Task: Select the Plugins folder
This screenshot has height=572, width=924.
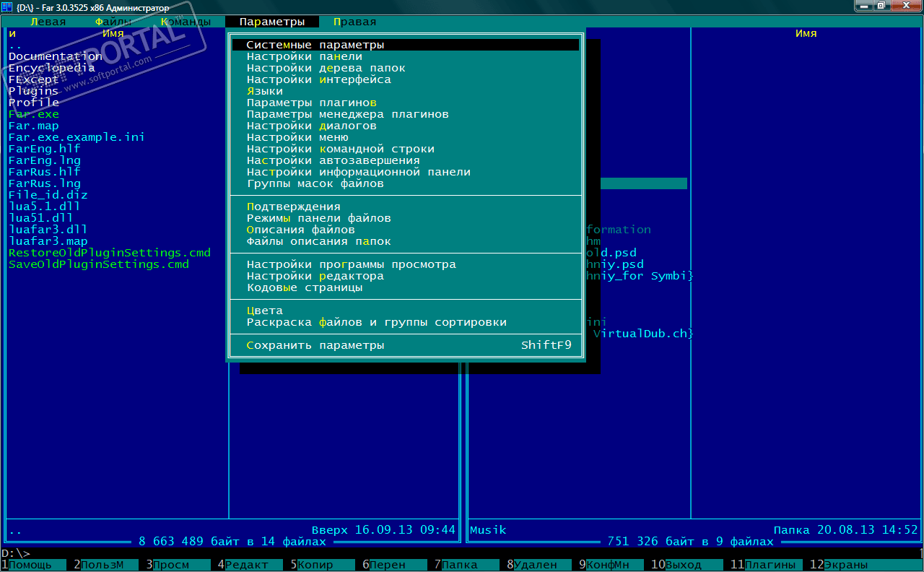Action: 34,91
